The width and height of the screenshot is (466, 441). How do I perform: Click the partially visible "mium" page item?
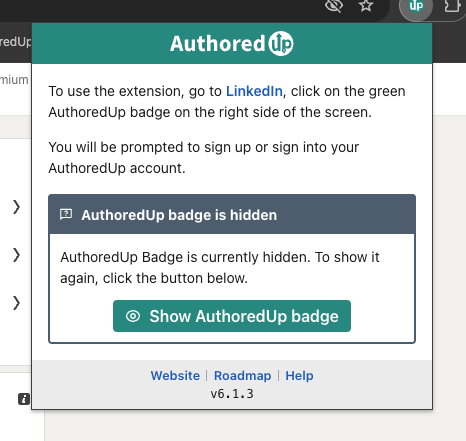coord(14,80)
